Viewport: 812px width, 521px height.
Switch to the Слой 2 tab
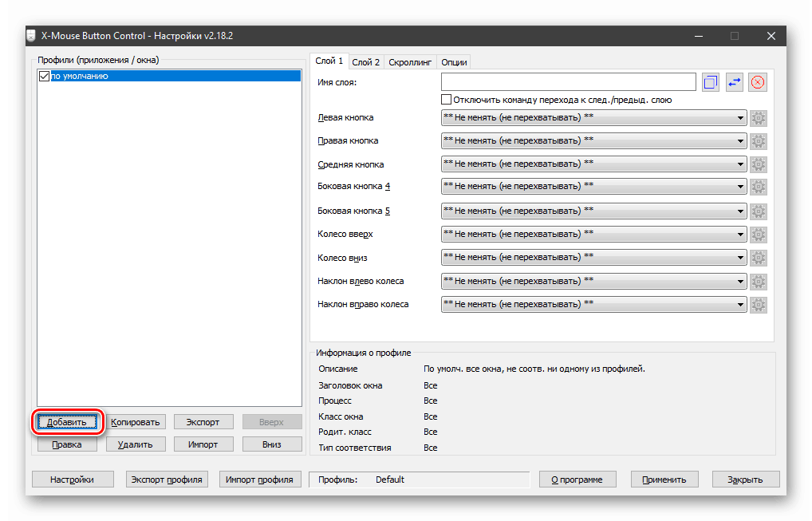click(365, 62)
